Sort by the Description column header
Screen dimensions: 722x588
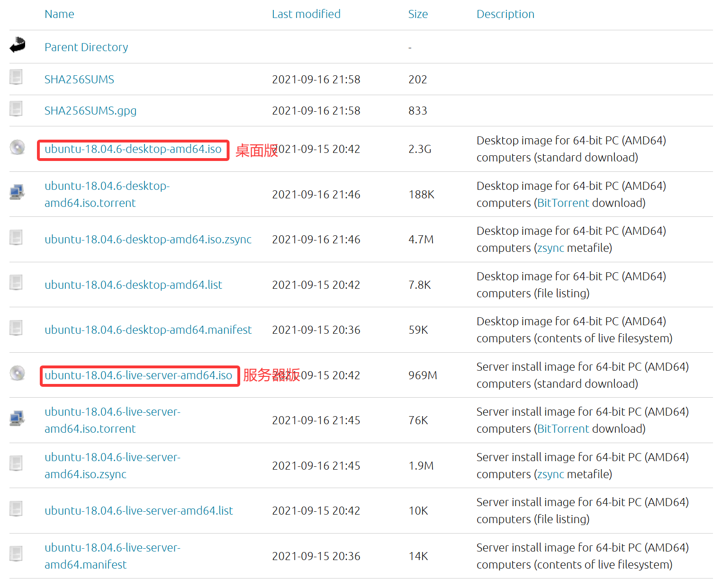pyautogui.click(x=505, y=14)
